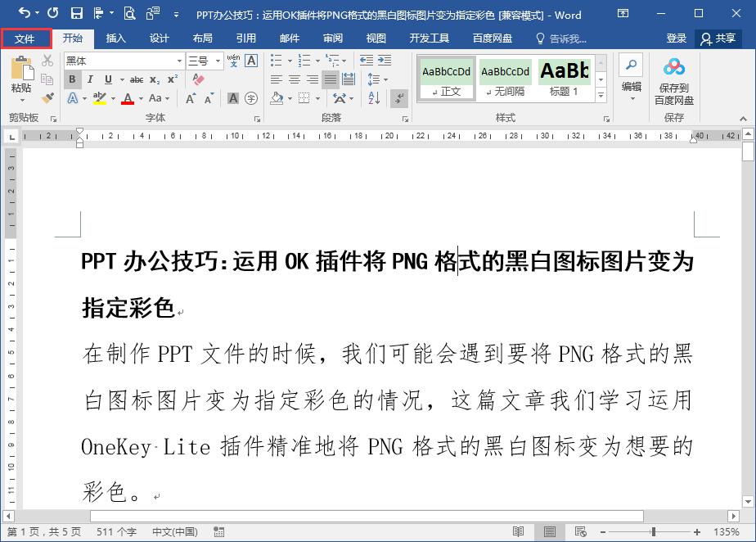Screen dimensions: 756x542
Task: Switch to the 插入 tab
Action: click(115, 38)
